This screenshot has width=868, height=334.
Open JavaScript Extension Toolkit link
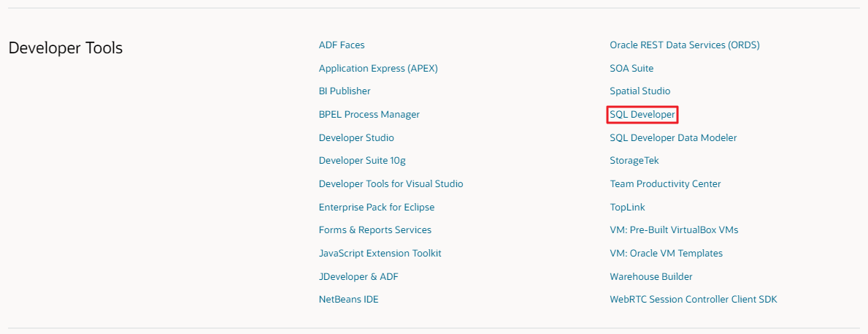380,253
